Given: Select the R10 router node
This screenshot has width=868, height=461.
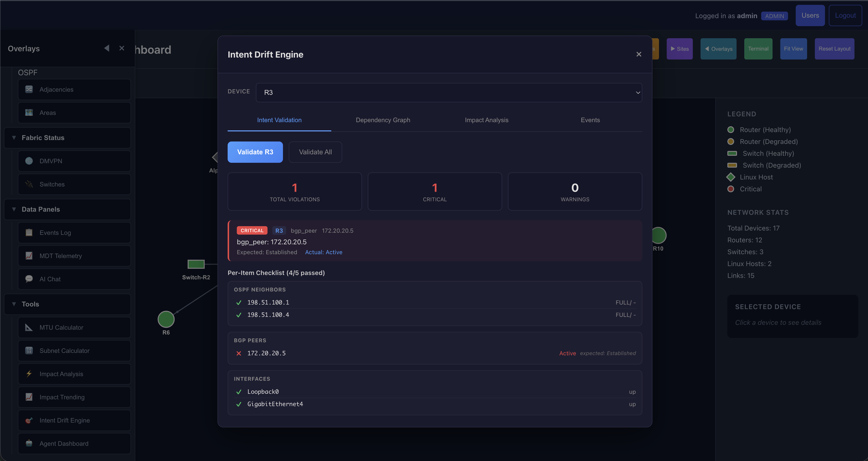Looking at the screenshot, I should [x=658, y=235].
